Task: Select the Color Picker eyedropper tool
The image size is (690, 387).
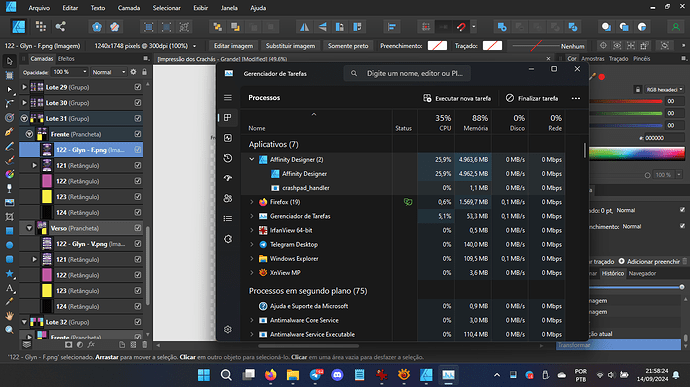Action: coord(9,302)
